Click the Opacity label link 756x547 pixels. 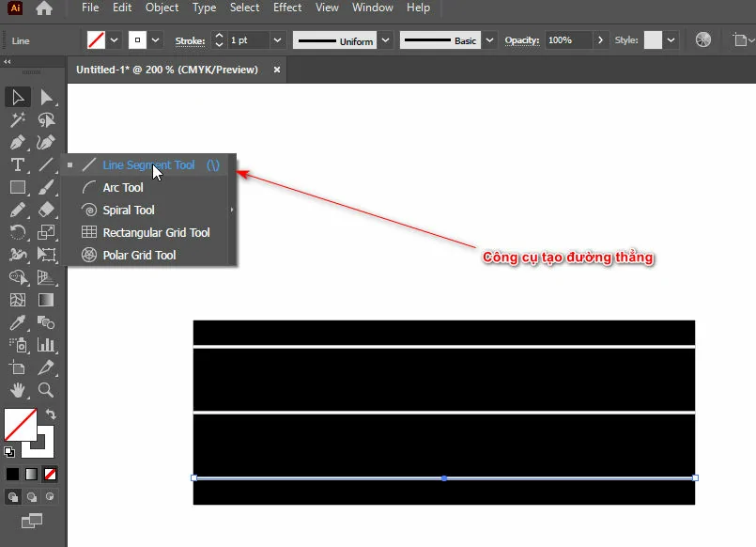[521, 40]
